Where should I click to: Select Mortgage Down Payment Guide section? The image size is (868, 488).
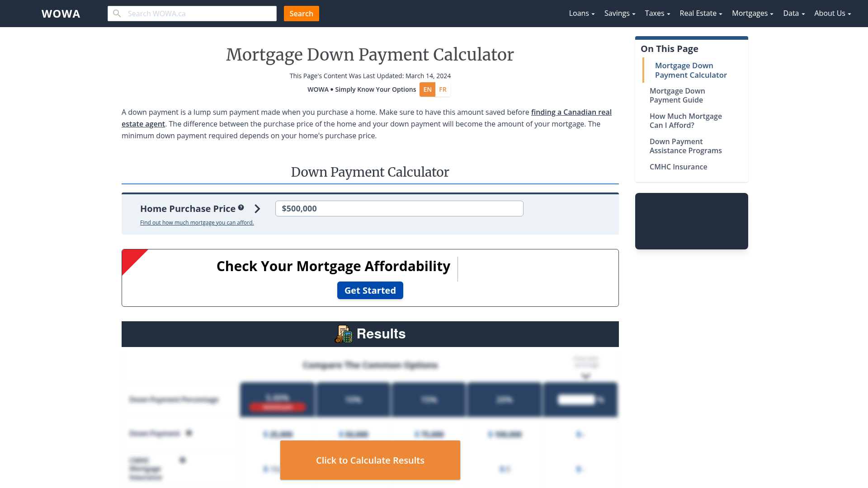click(677, 95)
